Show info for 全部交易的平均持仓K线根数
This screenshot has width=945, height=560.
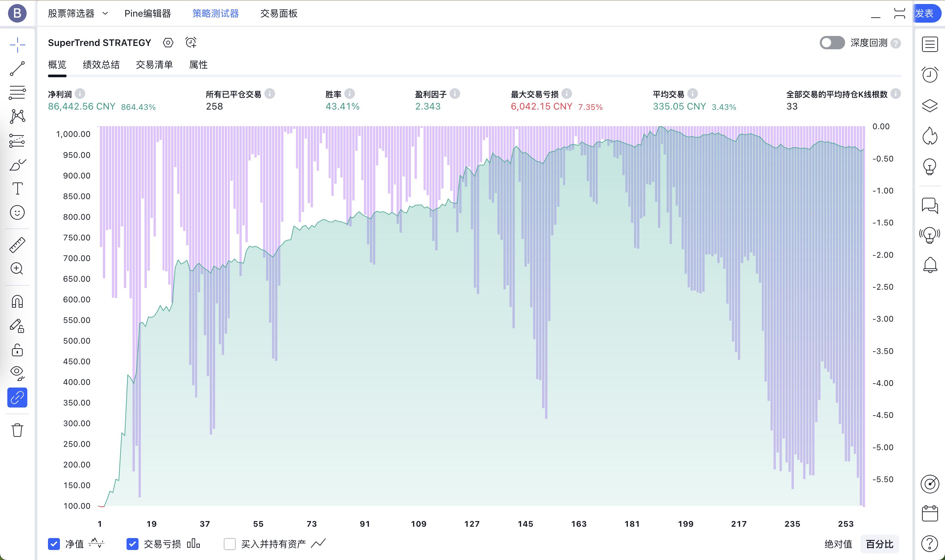[896, 94]
